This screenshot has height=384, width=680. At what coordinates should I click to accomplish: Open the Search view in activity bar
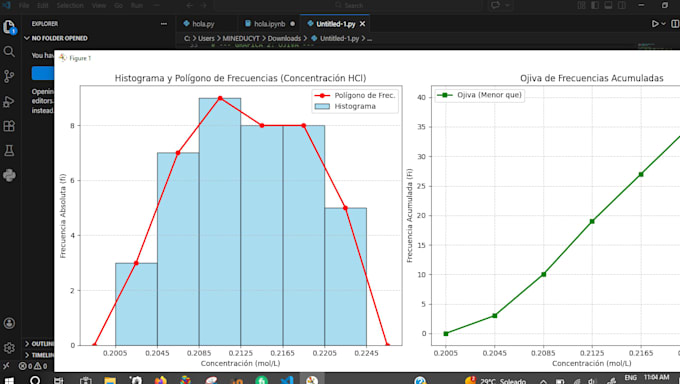[x=9, y=52]
